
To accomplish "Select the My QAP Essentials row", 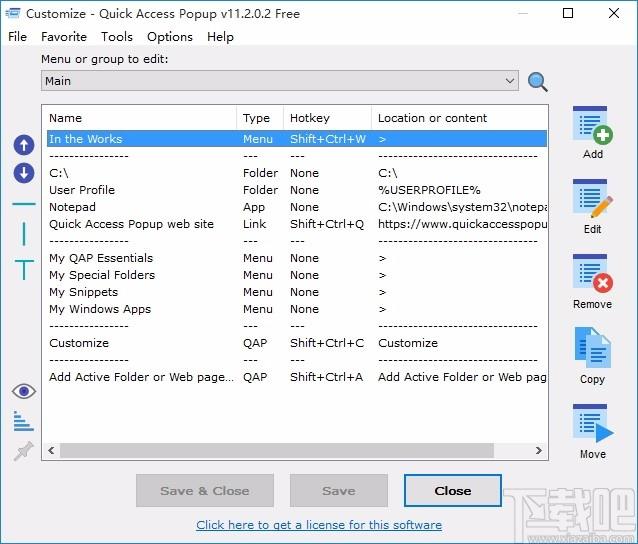I will [297, 258].
